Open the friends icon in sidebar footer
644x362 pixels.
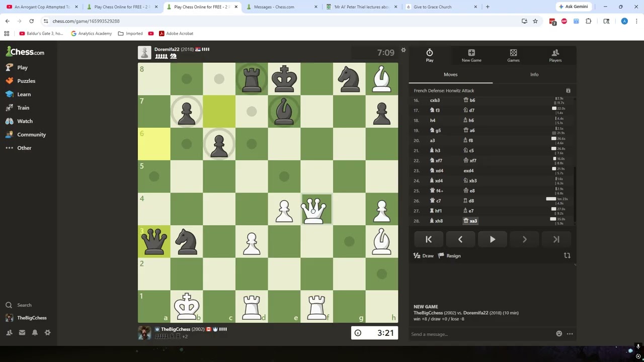click(x=9, y=332)
